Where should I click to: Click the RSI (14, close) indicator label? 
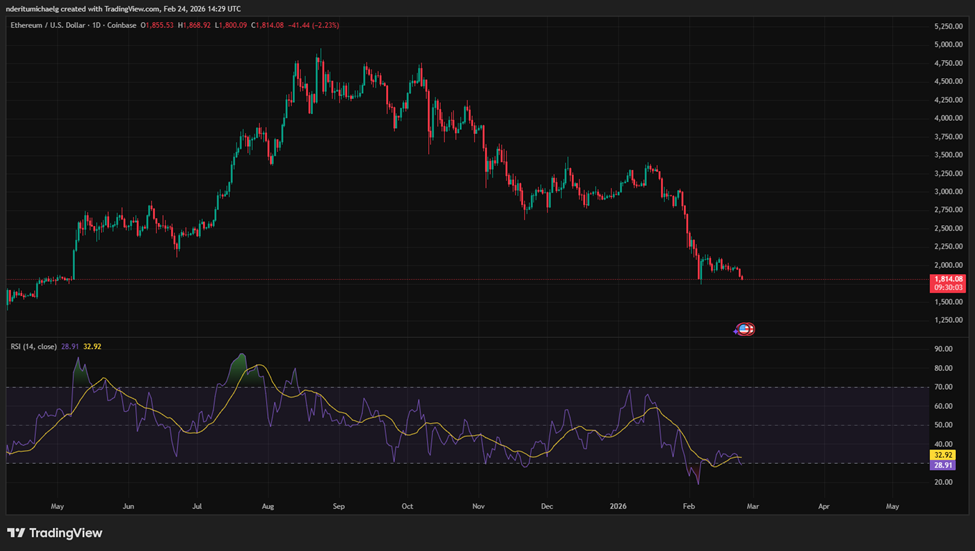click(34, 346)
